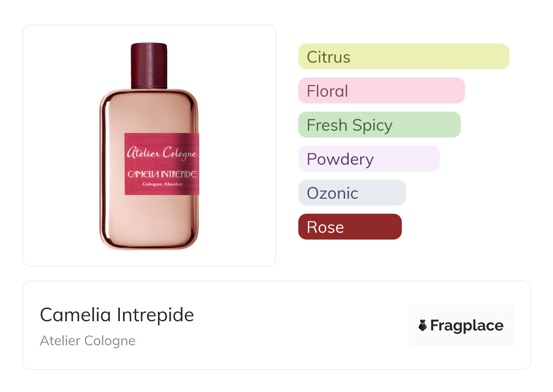Screen dimensions: 553x392
Task: Click the red label's left edge pattern
Action: [x=127, y=164]
